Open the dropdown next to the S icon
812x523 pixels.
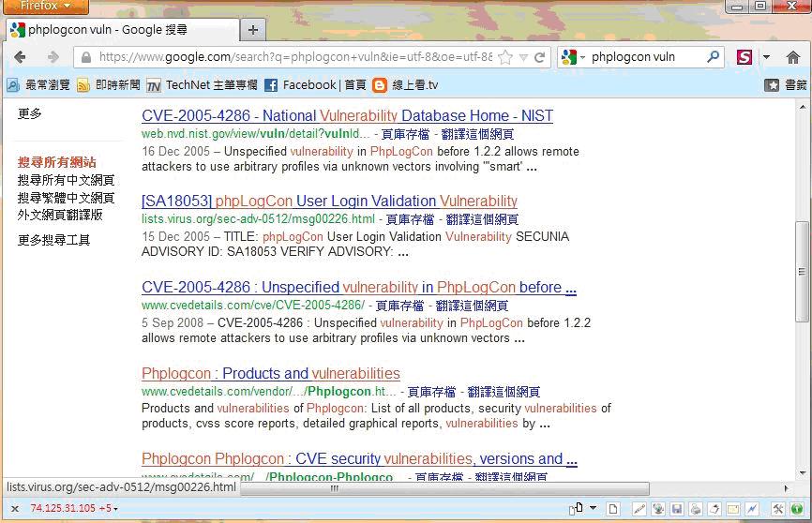[766, 57]
